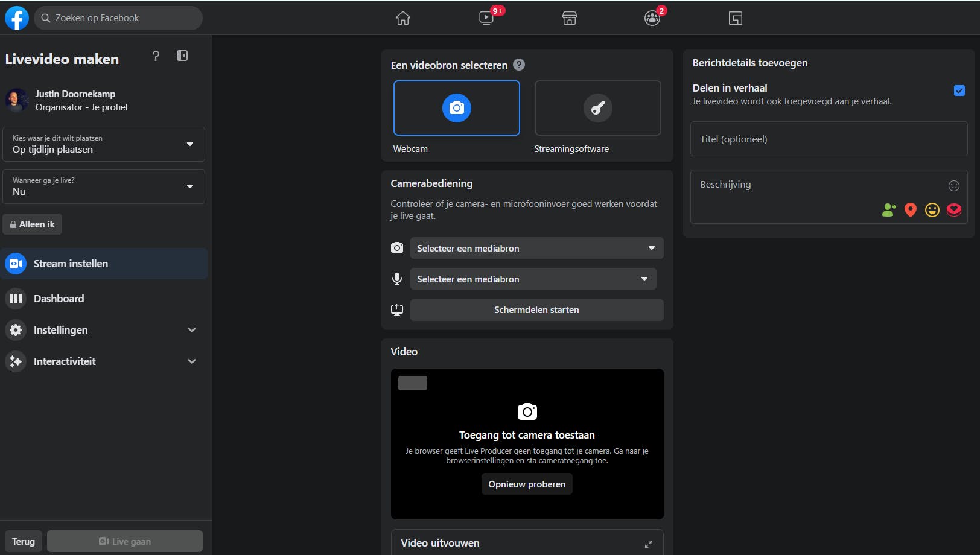Open the Watch video icon
Screen dimensions: 980x555
(486, 18)
